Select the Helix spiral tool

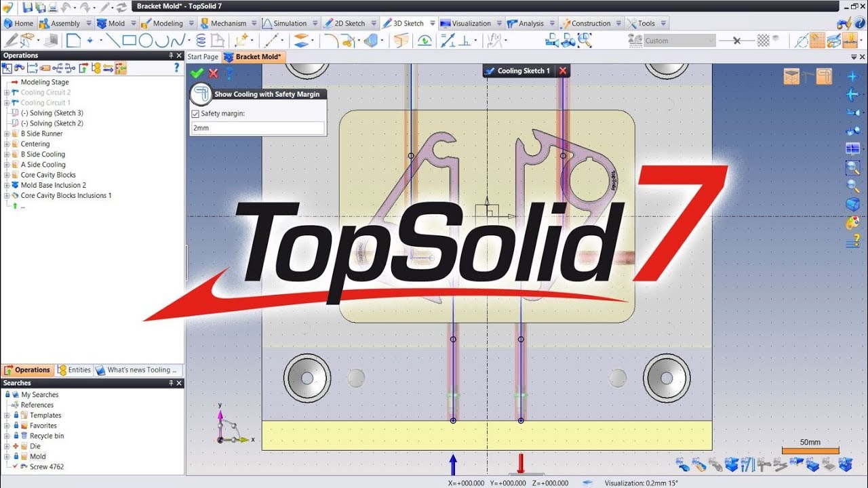[x=201, y=40]
